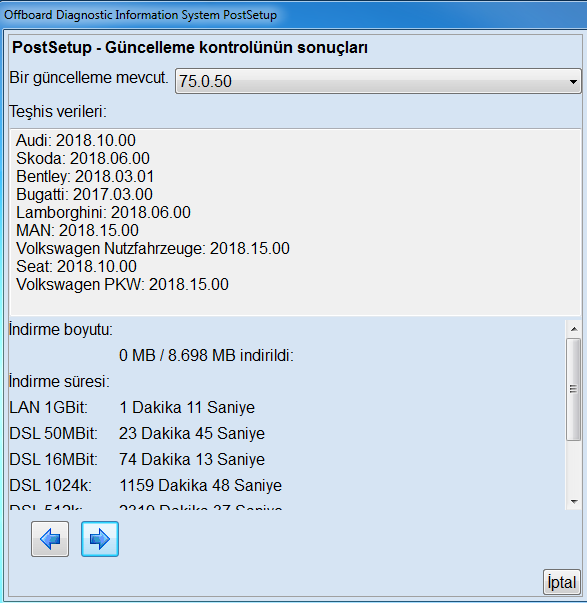
Task: Click the 'DSL 1024k:' label
Action: pyautogui.click(x=50, y=485)
